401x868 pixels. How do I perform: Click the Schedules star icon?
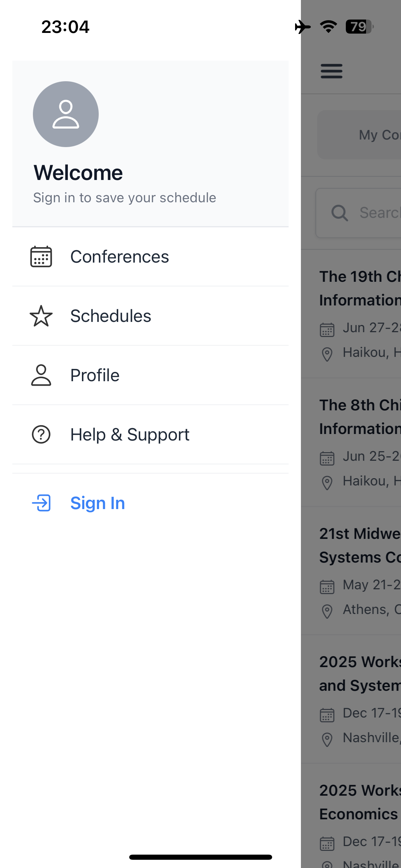coord(41,316)
